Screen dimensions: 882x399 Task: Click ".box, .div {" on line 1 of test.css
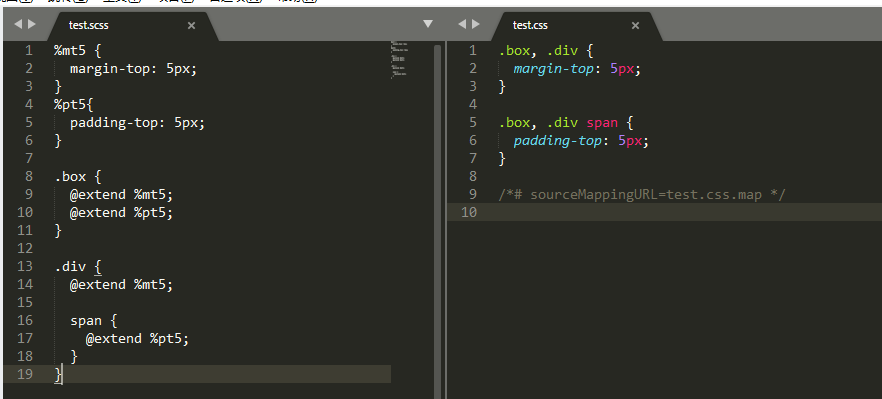[x=546, y=51]
